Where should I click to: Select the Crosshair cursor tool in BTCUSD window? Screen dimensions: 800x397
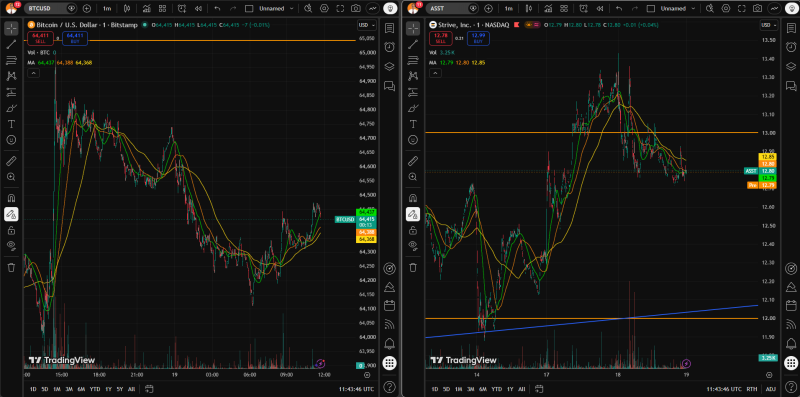11,29
